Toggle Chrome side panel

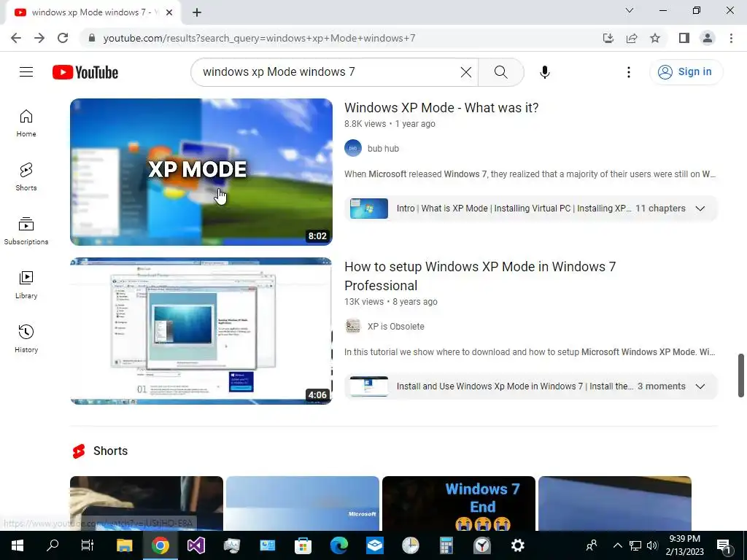coord(684,38)
